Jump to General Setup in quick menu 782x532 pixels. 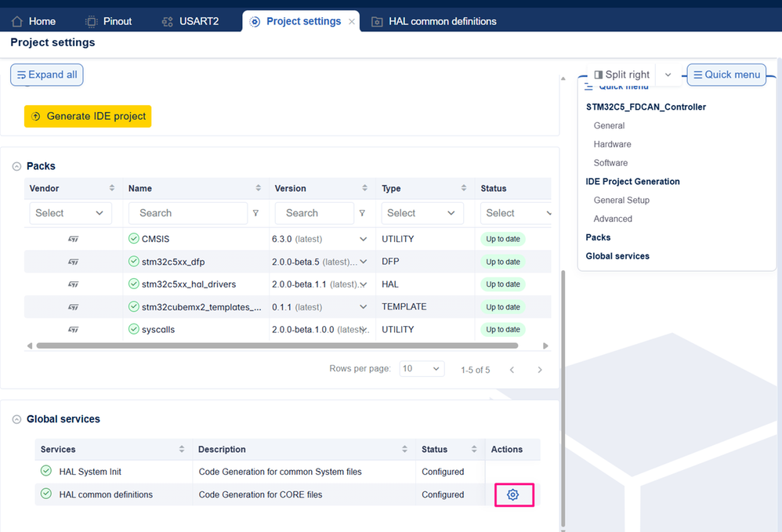621,200
